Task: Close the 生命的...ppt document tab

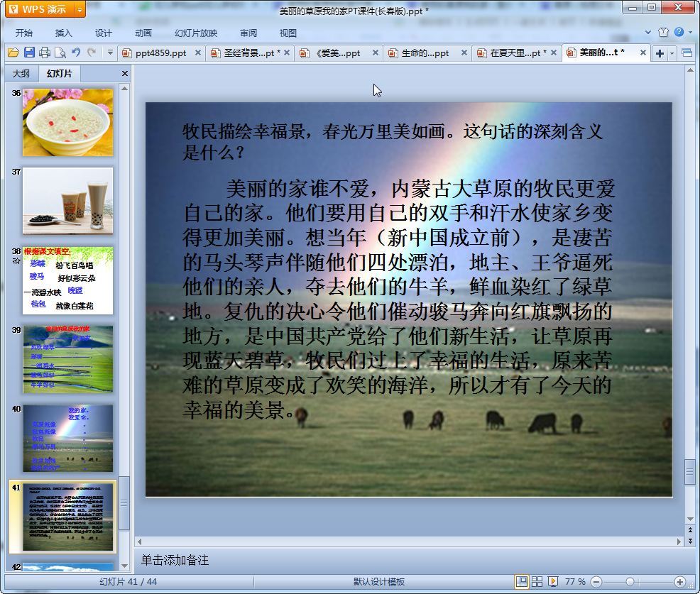Action: pyautogui.click(x=464, y=53)
